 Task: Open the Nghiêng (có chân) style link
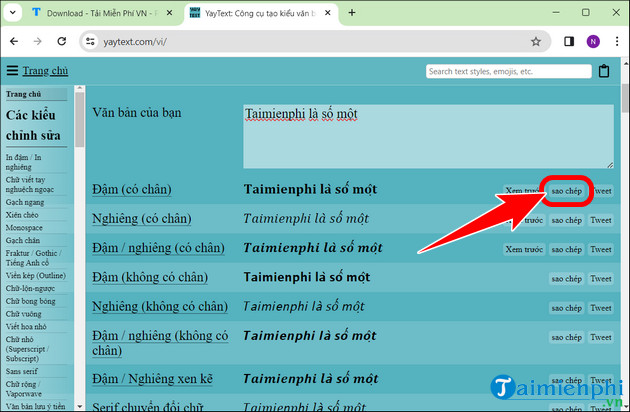[x=142, y=219]
